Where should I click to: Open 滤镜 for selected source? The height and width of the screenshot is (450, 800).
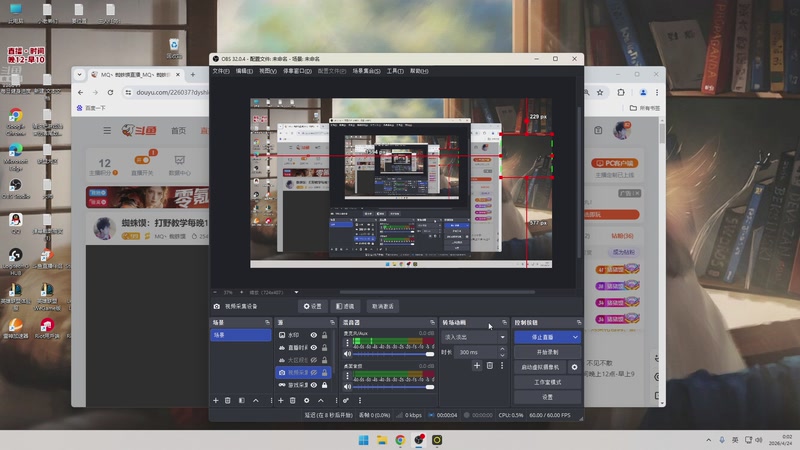pyautogui.click(x=345, y=306)
